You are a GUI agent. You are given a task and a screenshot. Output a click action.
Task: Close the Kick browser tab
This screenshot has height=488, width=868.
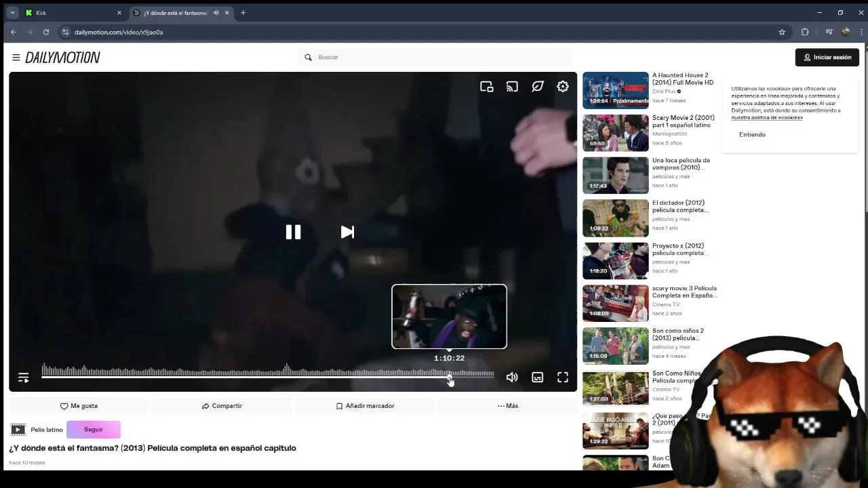click(x=119, y=13)
